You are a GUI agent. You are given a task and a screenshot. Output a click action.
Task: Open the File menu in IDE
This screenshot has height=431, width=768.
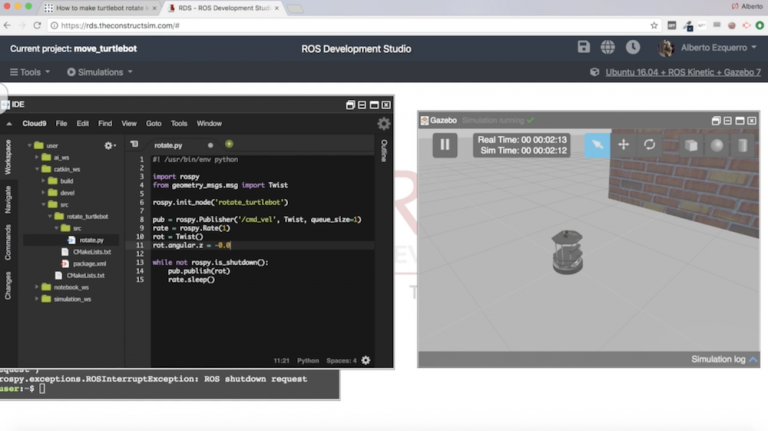(x=61, y=123)
